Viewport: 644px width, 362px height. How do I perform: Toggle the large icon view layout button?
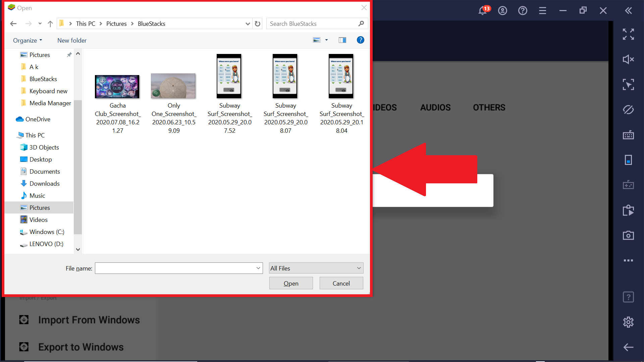317,40
